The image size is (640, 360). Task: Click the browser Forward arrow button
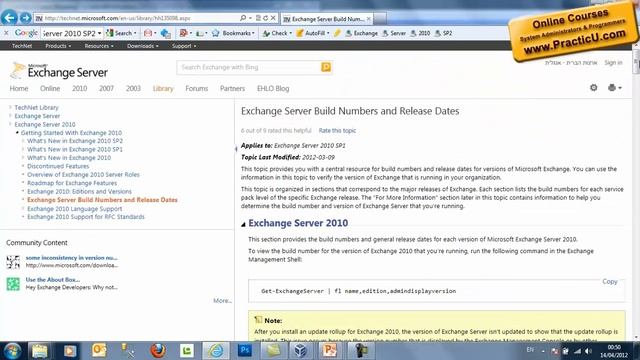[x=25, y=18]
